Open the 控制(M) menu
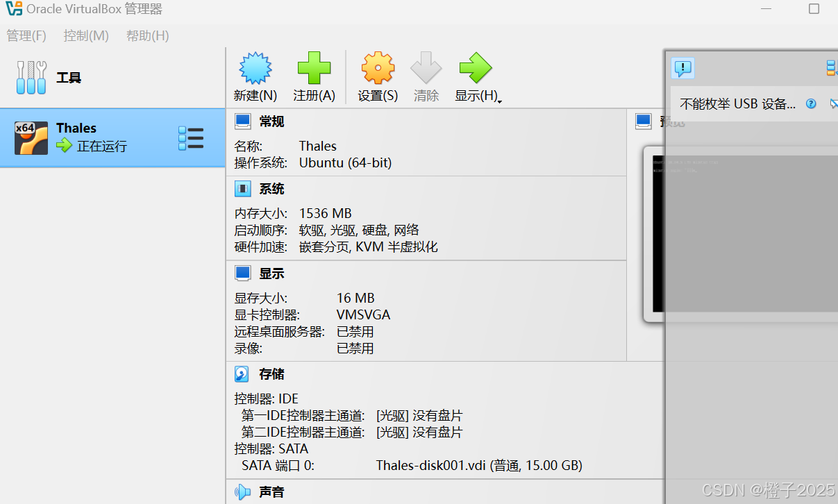The width and height of the screenshot is (838, 504). click(x=86, y=35)
